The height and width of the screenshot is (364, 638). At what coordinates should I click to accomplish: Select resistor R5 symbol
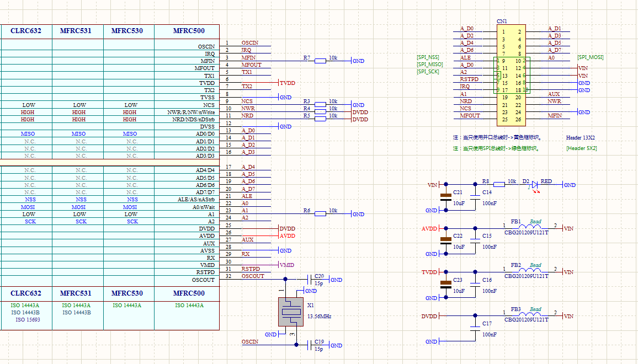320,119
